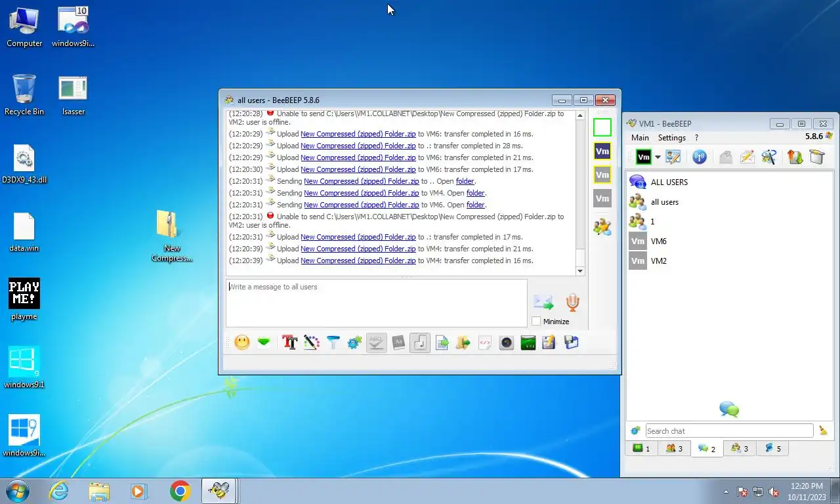Click the broom clear search icon
Viewport: 840px width, 504px height.
(x=823, y=430)
